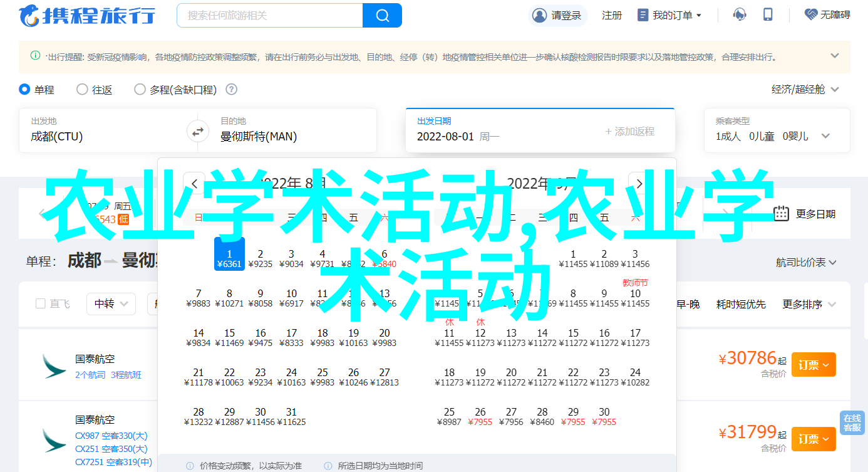
Task: Click the 请登录 login link
Action: (566, 16)
